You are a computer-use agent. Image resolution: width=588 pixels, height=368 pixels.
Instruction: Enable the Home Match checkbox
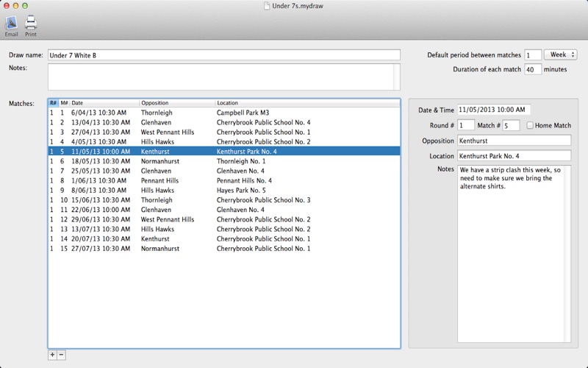point(530,125)
